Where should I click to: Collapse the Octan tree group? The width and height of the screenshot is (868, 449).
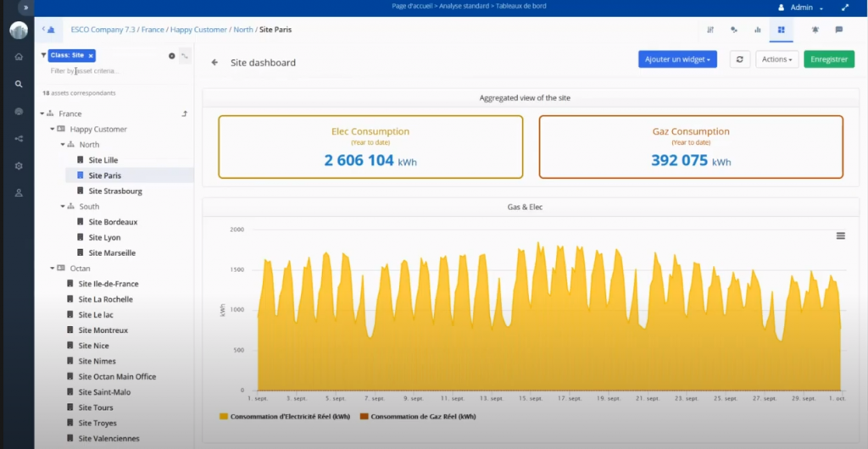click(53, 269)
